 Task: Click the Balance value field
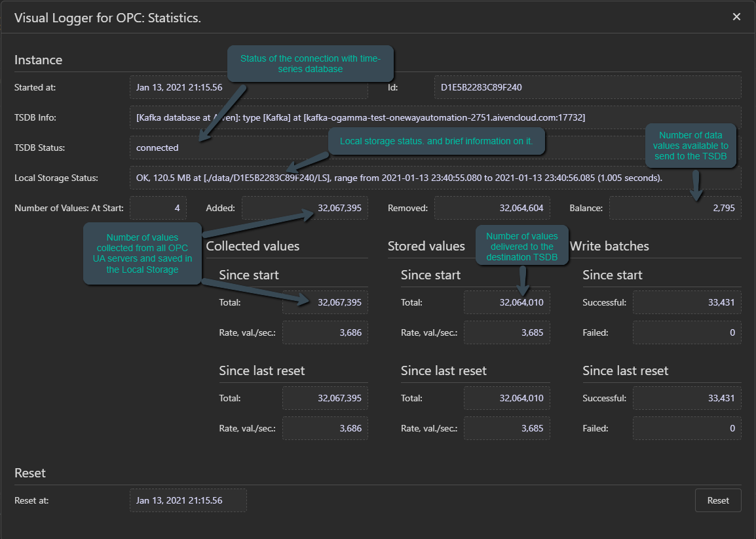[675, 208]
